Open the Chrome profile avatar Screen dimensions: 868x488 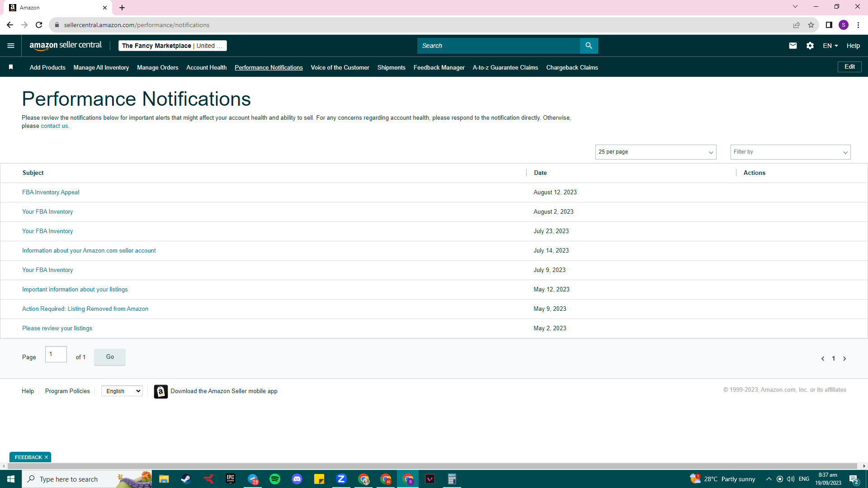tap(844, 25)
